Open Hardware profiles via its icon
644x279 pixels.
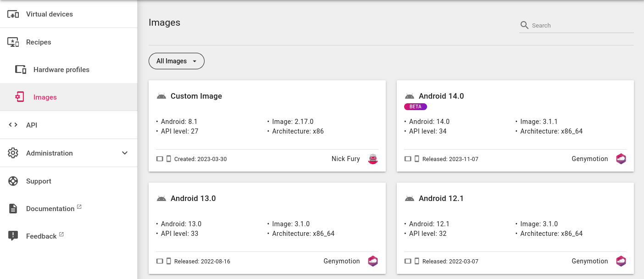21,69
